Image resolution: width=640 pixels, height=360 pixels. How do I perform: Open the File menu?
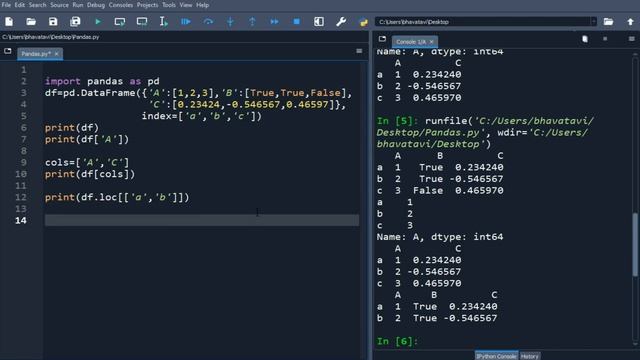[6, 5]
